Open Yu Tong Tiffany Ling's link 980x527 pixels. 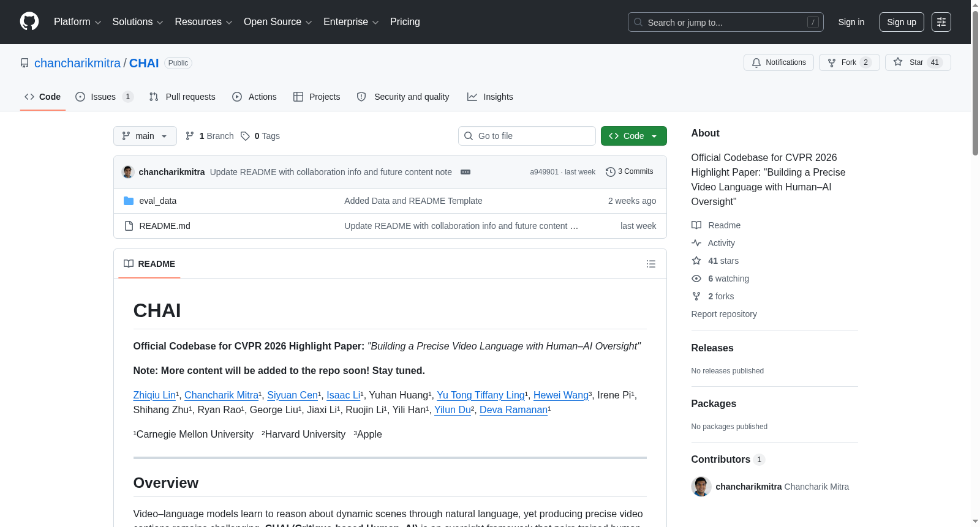click(481, 395)
